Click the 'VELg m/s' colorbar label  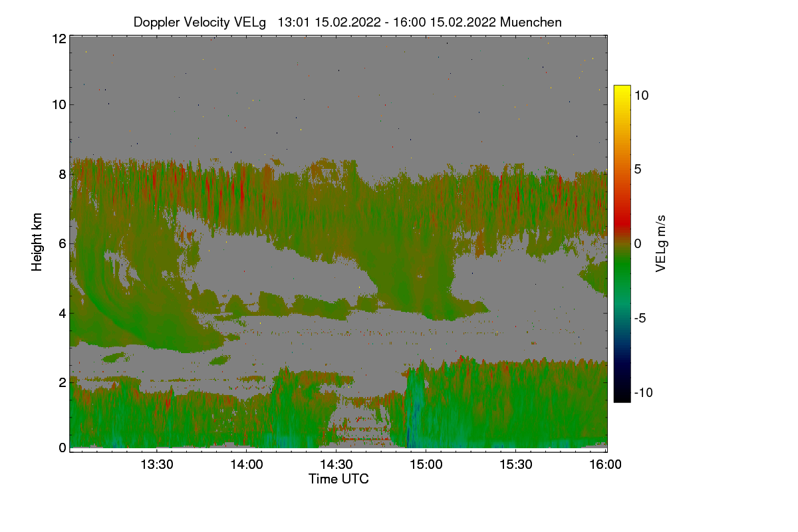click(660, 243)
